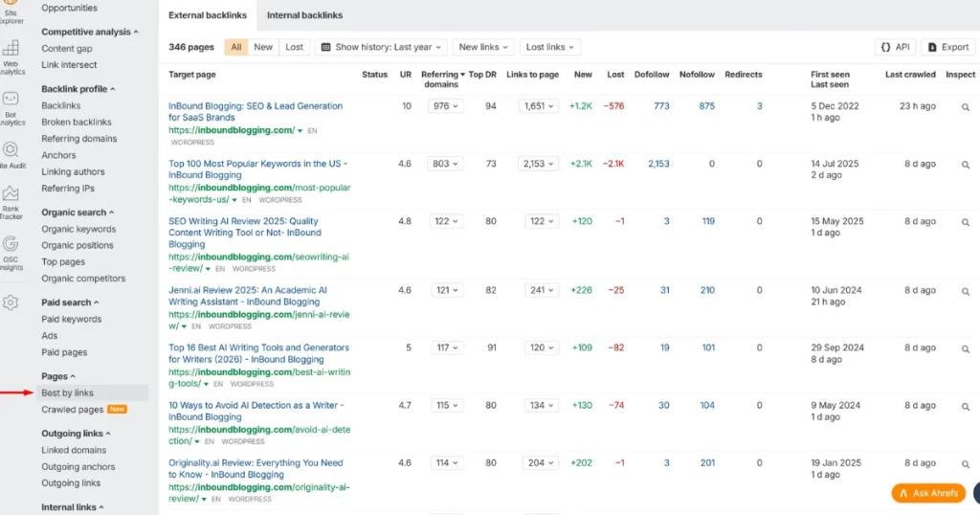Screen dimensions: 980x515
Task: Sort by Referring domains column header
Action: pos(442,79)
